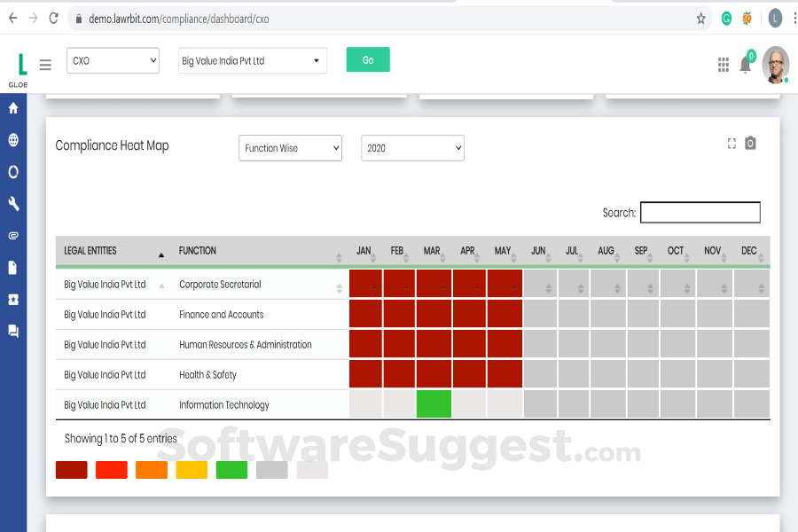Image resolution: width=798 pixels, height=532 pixels.
Task: Expand heat map using the fullscreen icon
Action: point(731,142)
